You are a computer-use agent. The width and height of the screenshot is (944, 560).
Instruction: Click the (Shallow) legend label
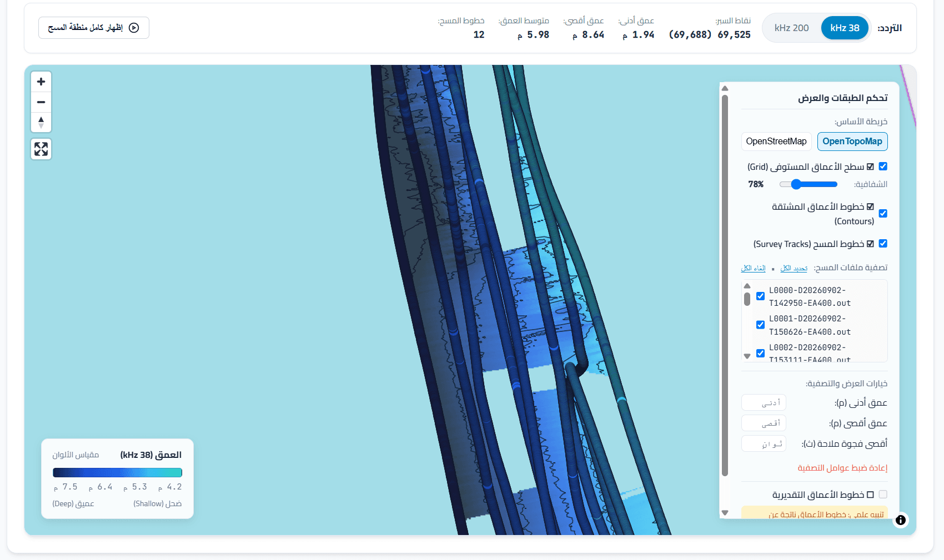158,504
